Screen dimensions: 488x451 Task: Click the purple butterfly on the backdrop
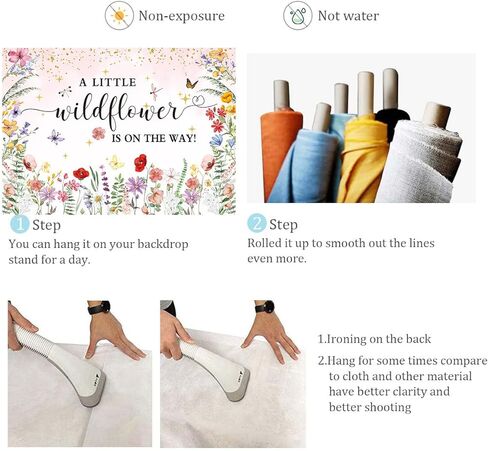click(x=56, y=137)
